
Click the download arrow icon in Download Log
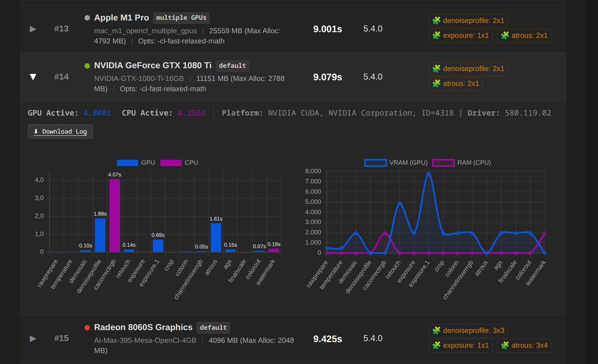(36, 131)
